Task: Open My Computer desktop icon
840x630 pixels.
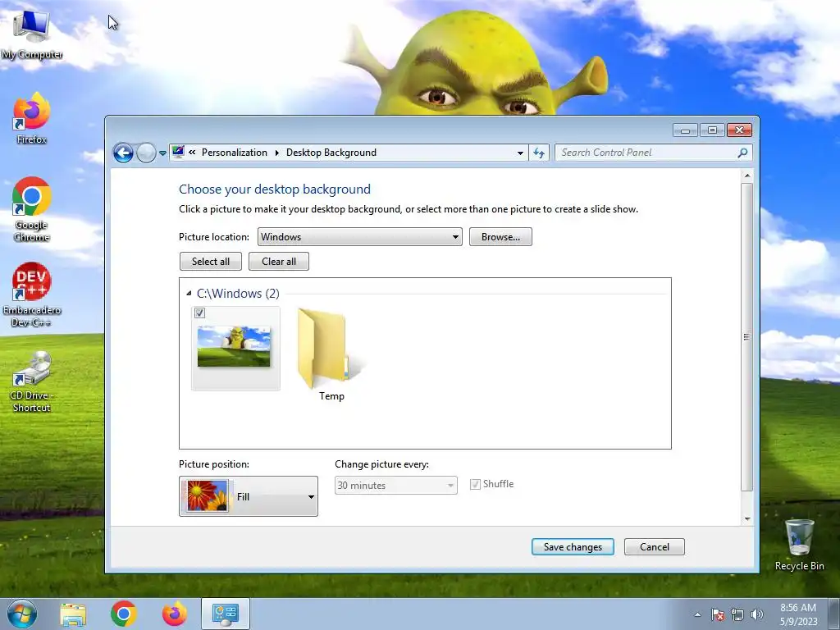Action: tap(32, 34)
